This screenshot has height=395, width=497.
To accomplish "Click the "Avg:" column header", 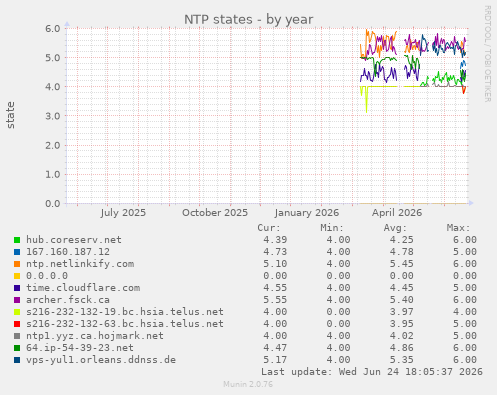I will [x=395, y=228].
